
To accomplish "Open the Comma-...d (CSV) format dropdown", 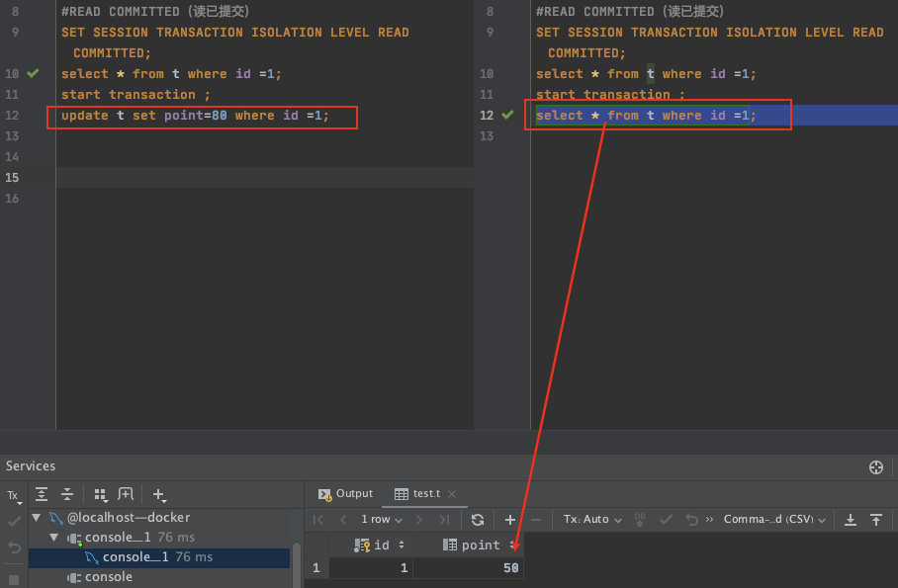I will coord(774,519).
